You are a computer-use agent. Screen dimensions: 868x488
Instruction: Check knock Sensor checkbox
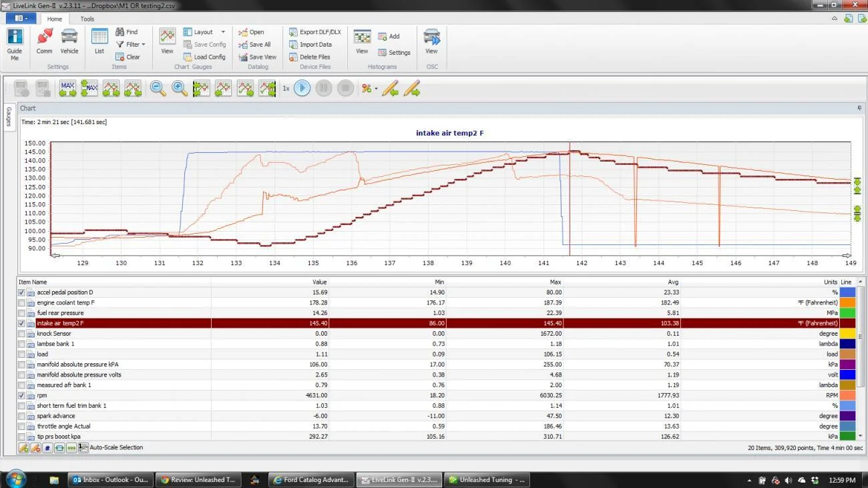click(22, 334)
